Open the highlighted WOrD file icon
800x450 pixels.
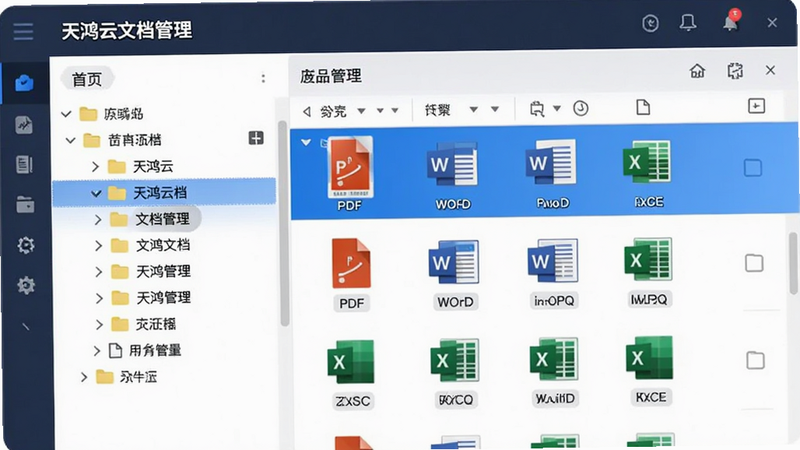pyautogui.click(x=453, y=164)
